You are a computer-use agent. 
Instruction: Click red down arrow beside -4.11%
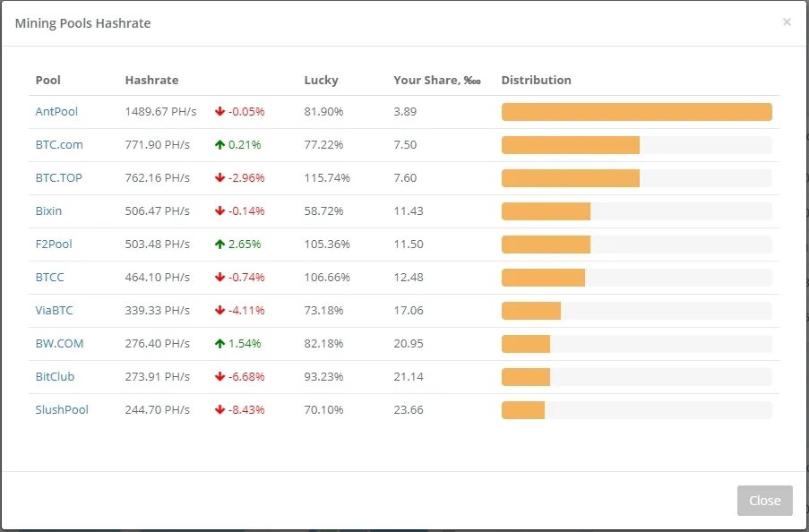pos(219,310)
